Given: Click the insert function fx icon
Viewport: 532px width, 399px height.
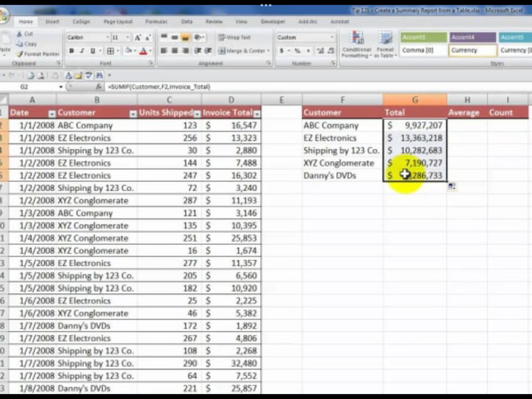Looking at the screenshot, I should [x=99, y=87].
